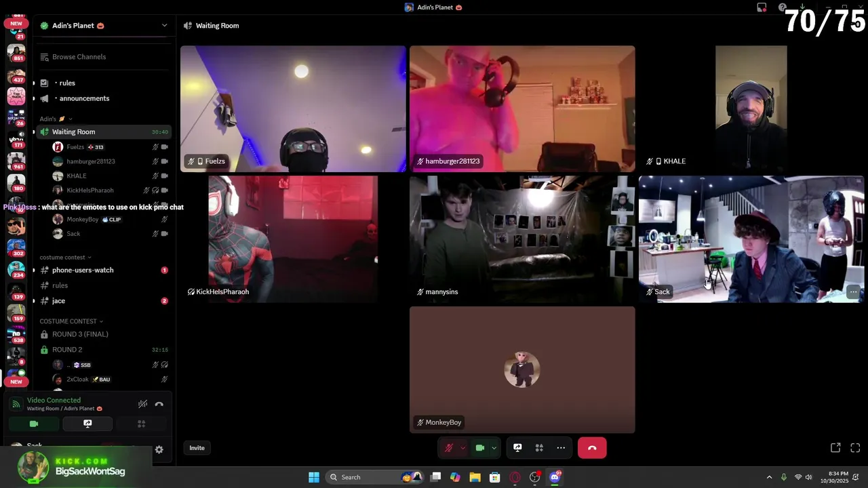The image size is (868, 488).
Task: Toggle microphone mute in call controls
Action: point(448,448)
